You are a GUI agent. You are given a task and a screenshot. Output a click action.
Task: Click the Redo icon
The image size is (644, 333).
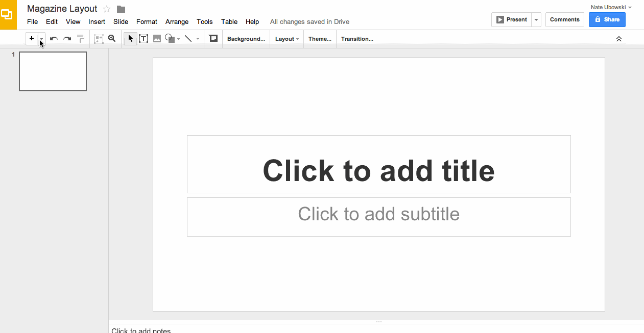coord(67,39)
